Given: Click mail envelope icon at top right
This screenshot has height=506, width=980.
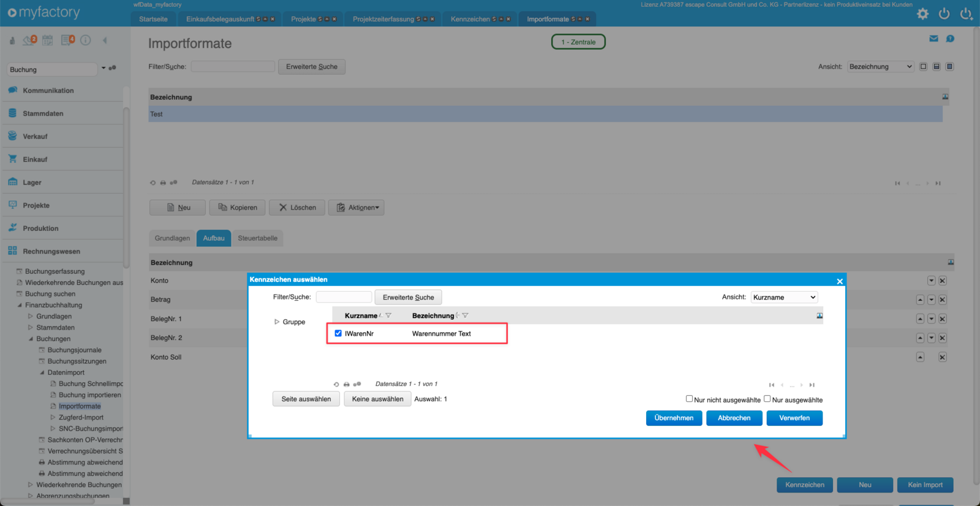Looking at the screenshot, I should click(933, 39).
